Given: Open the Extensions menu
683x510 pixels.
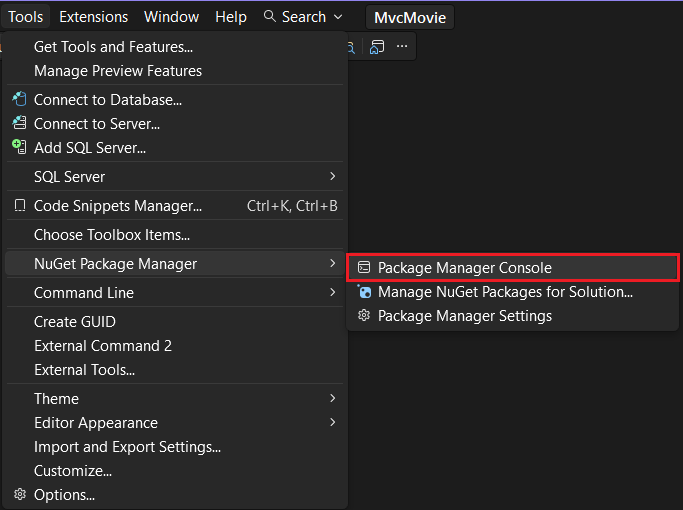Looking at the screenshot, I should click(93, 17).
